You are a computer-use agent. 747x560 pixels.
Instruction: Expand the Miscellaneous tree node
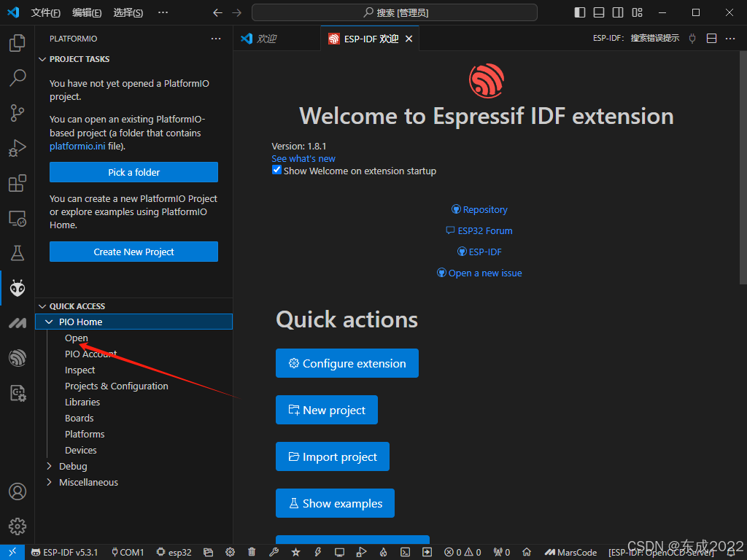click(x=49, y=482)
